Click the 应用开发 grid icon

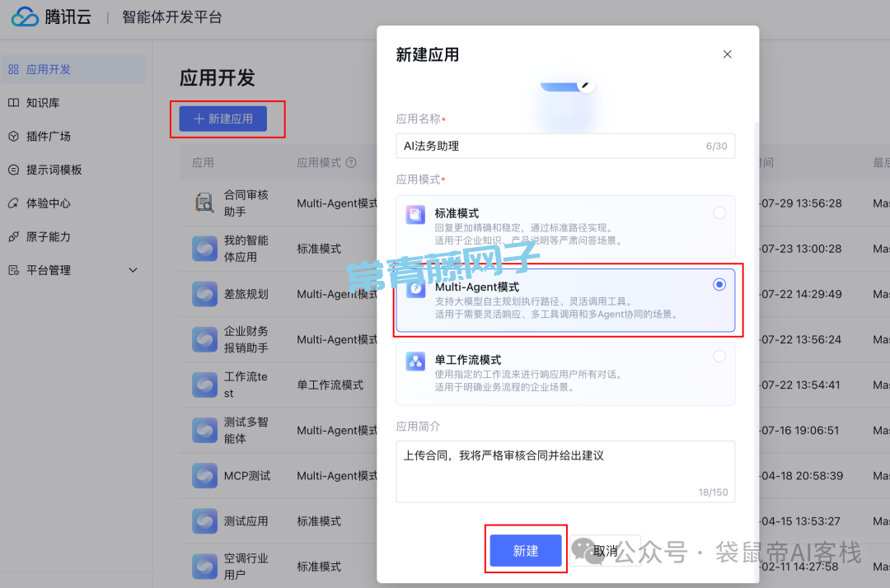[x=14, y=69]
